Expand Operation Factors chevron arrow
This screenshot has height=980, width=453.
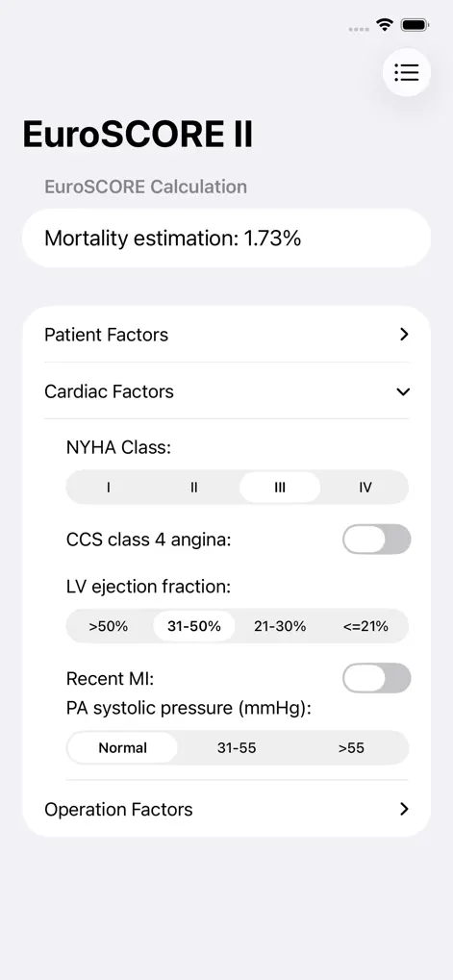point(404,810)
